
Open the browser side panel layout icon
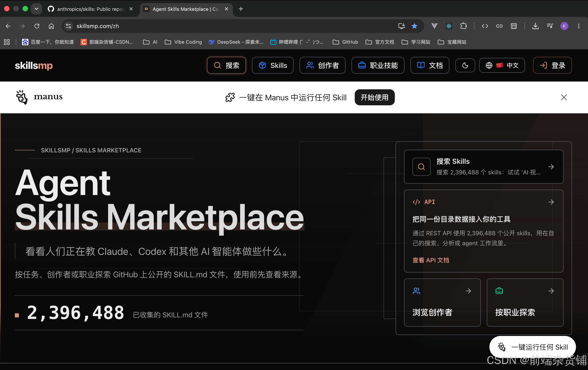coord(514,26)
